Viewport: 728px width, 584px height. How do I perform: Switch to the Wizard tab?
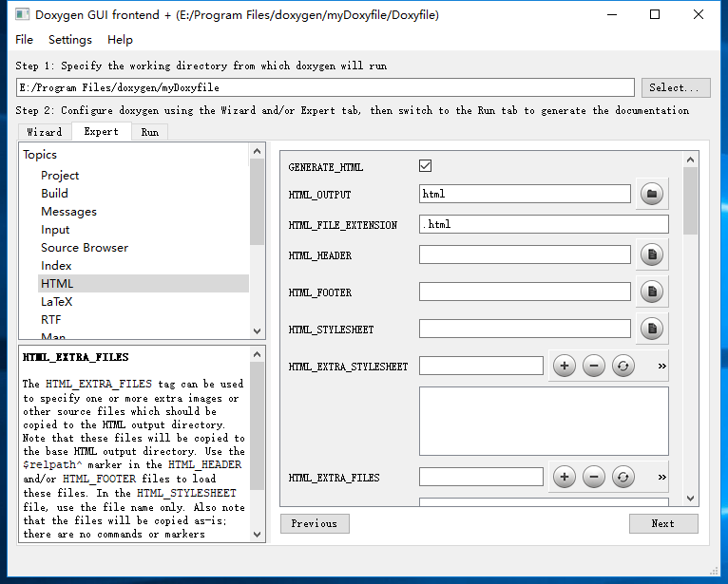point(45,132)
